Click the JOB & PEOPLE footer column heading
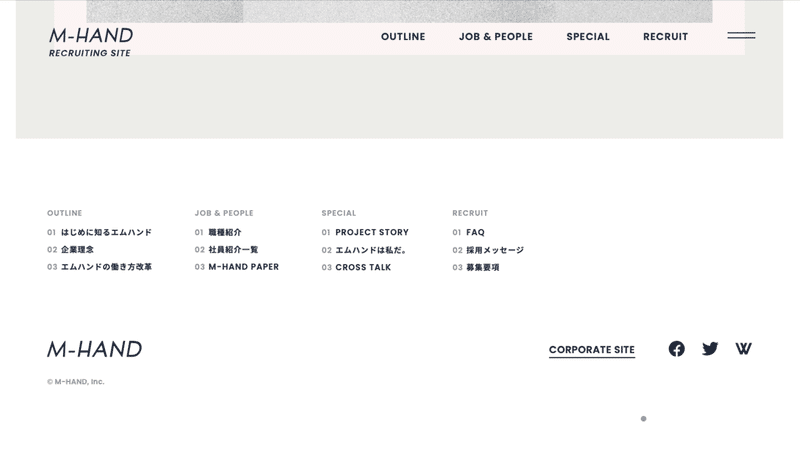The height and width of the screenshot is (456, 800). (x=224, y=213)
